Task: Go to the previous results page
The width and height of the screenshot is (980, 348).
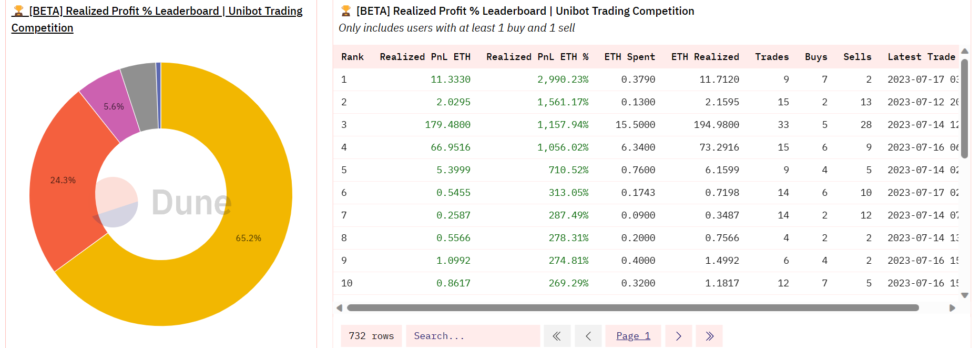Action: point(588,336)
